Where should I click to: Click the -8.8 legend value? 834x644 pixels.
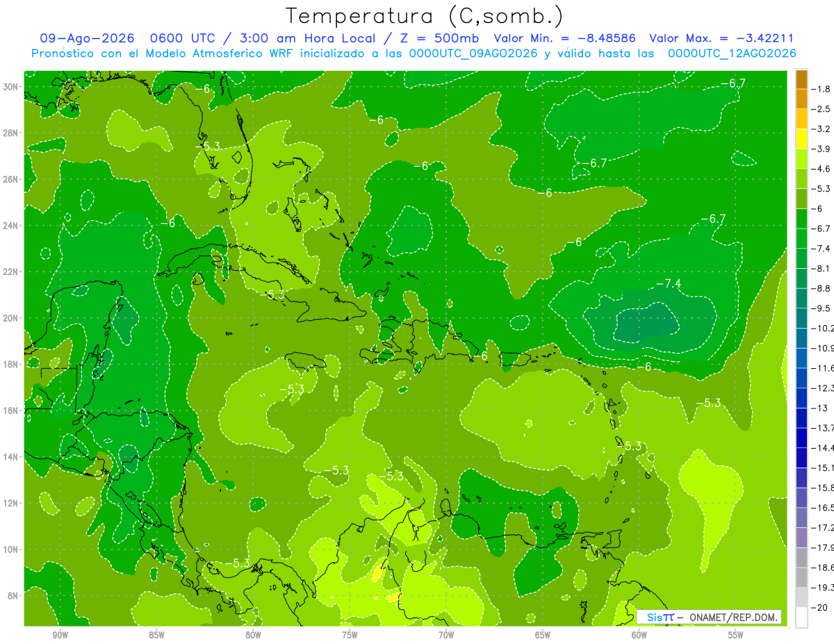point(821,288)
